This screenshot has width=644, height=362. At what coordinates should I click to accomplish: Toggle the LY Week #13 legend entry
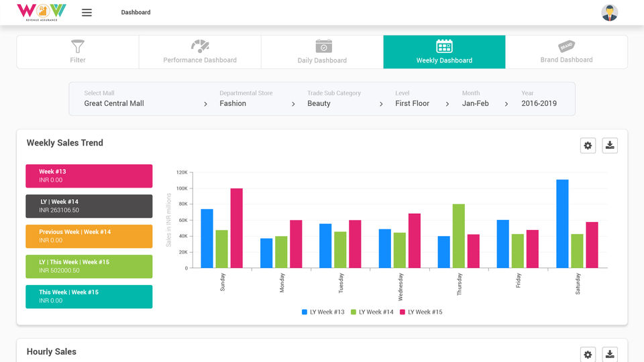(x=323, y=312)
